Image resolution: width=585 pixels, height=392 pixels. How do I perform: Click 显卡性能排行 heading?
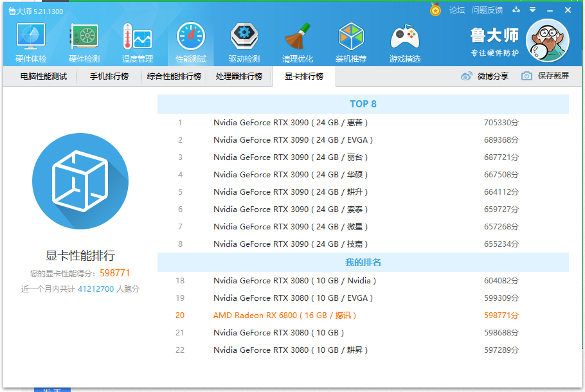pos(80,256)
